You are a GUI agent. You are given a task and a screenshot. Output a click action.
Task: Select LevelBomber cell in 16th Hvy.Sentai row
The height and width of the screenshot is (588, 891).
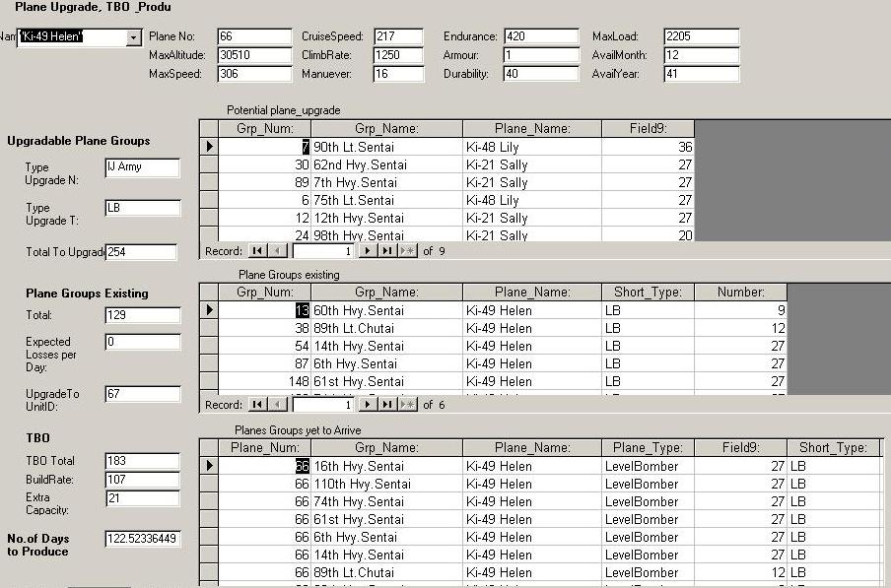point(648,466)
